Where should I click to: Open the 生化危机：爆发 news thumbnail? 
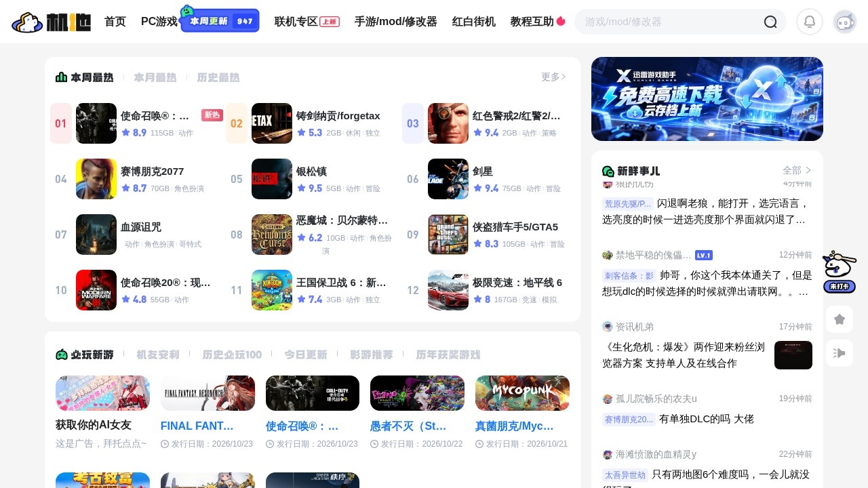[x=793, y=355]
